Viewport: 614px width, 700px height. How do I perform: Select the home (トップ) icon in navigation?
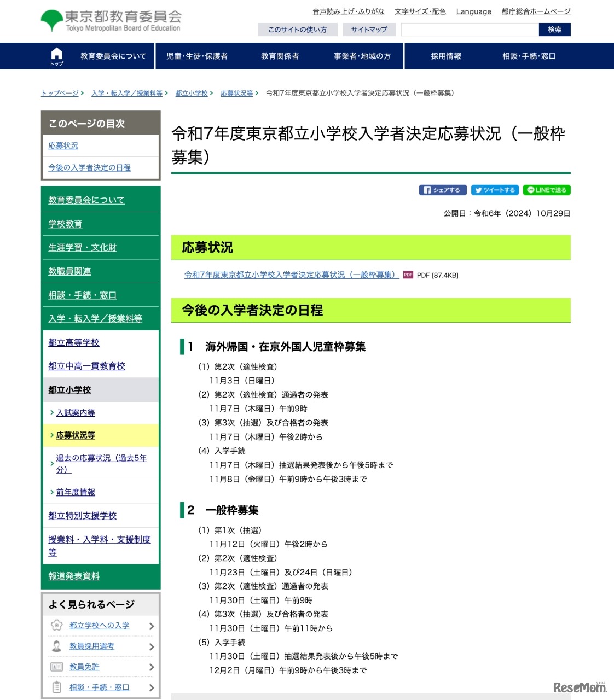[x=57, y=55]
